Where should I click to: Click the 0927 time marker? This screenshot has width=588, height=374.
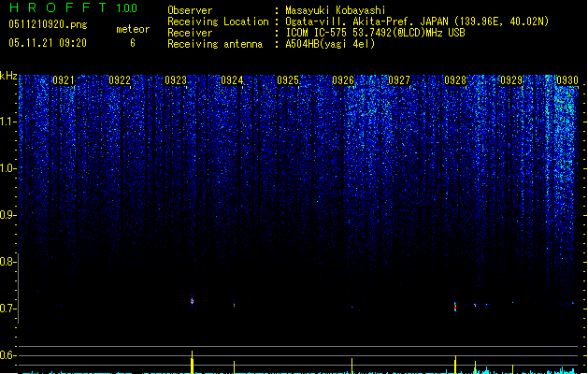(399, 80)
